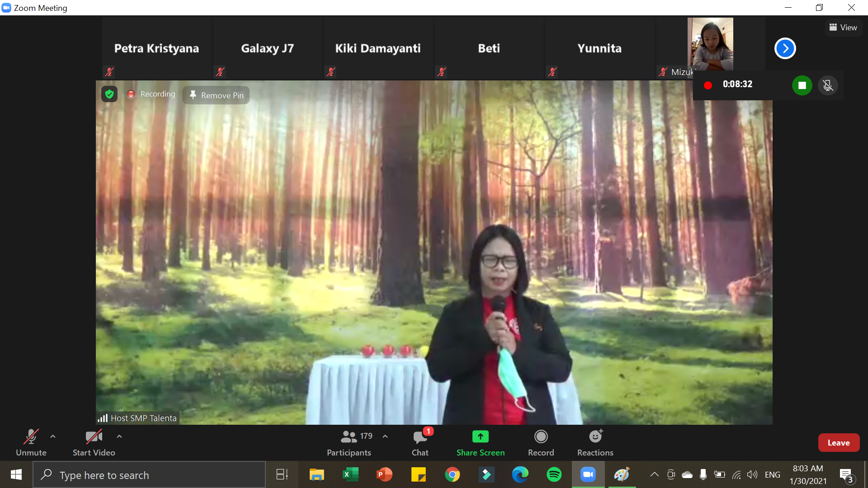The image size is (868, 488).
Task: Select Petra Kristyana participant tile
Action: tap(157, 48)
